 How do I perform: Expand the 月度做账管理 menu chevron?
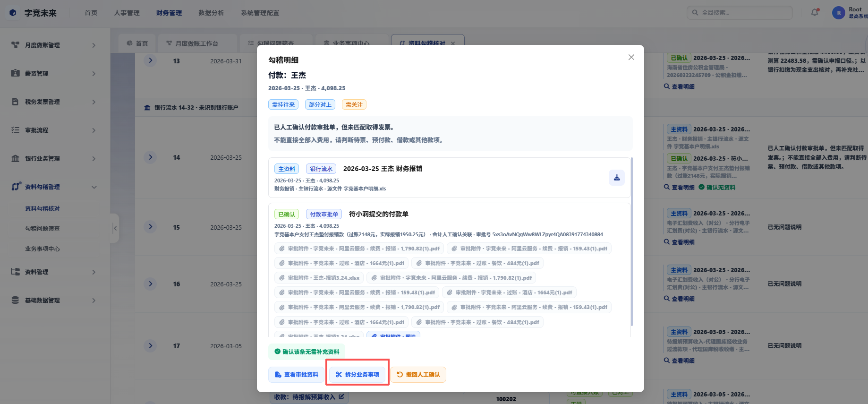tap(94, 45)
